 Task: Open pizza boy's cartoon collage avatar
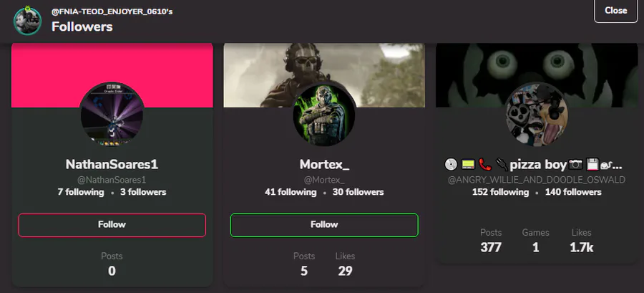click(537, 114)
